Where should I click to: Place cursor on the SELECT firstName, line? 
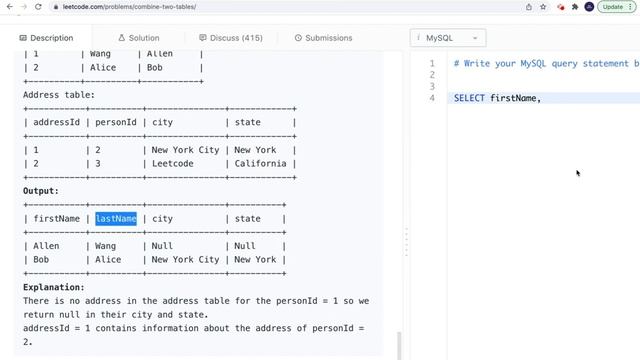coord(544,98)
